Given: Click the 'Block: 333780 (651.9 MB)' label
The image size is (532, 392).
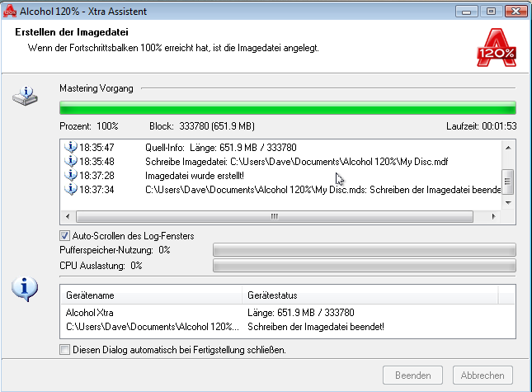Looking at the screenshot, I should pos(202,126).
